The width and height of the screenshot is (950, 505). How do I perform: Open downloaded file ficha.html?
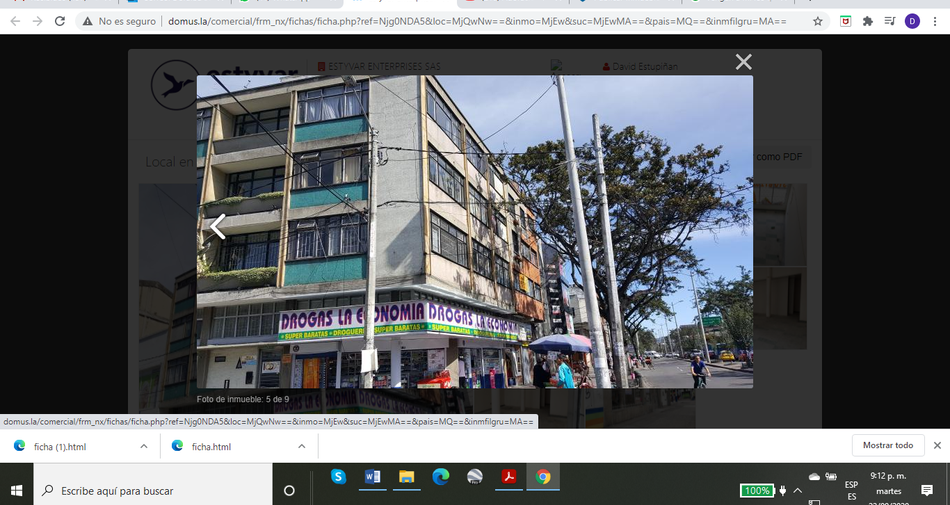tap(211, 447)
